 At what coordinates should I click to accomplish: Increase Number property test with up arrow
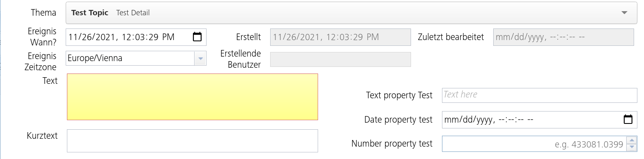[x=632, y=140]
